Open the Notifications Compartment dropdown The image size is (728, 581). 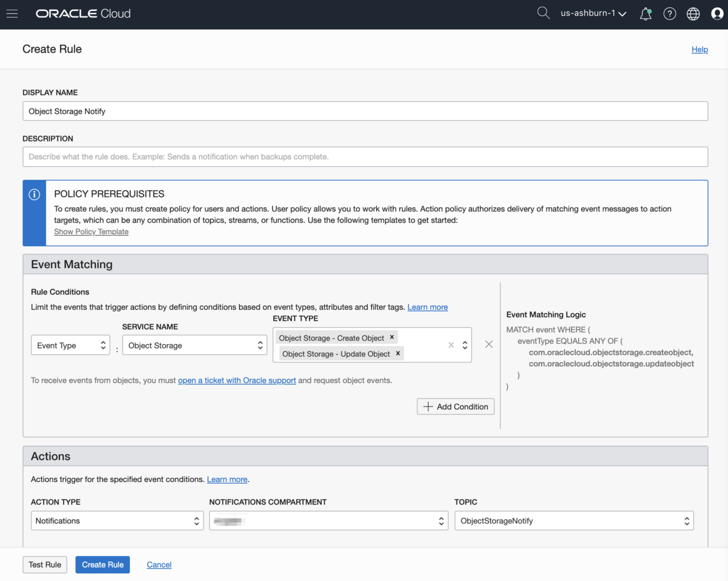point(329,521)
